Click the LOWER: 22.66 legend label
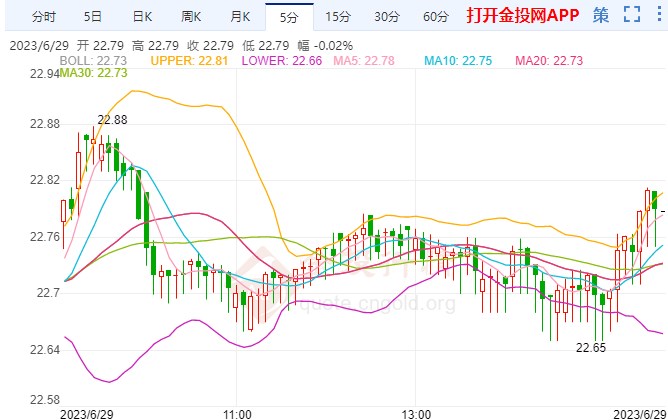The image size is (668, 420). 282,60
